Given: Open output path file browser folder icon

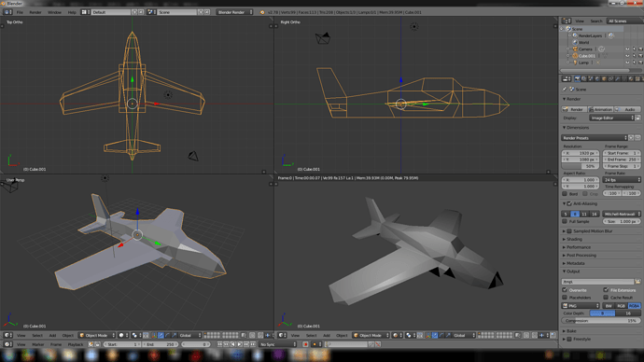Looking at the screenshot, I should (637, 282).
